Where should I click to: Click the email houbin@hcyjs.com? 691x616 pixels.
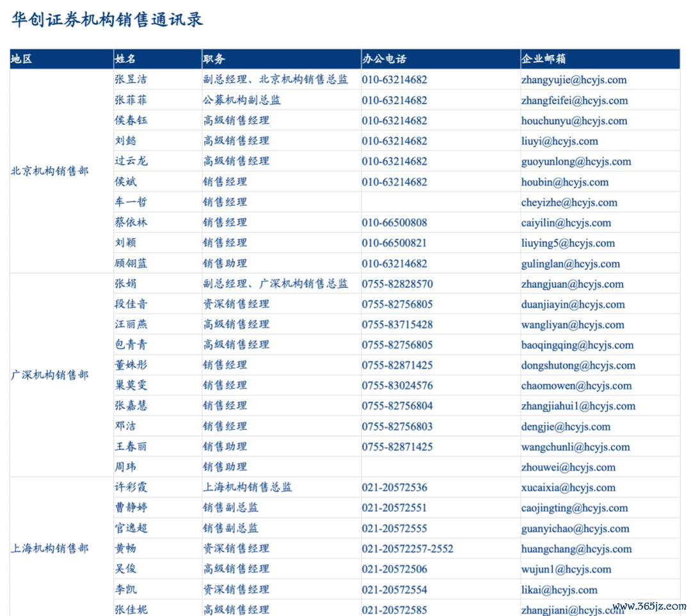[565, 182]
